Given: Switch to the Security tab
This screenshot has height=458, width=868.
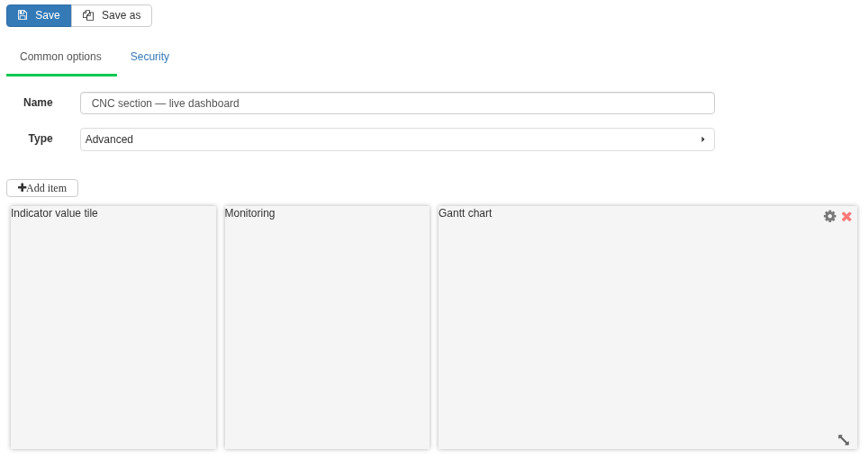Looking at the screenshot, I should [x=149, y=57].
